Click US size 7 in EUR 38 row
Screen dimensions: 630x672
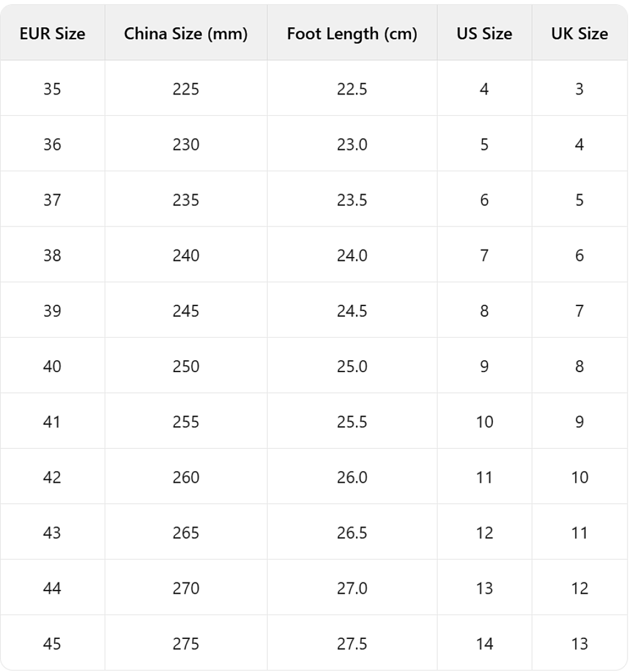[x=484, y=255]
